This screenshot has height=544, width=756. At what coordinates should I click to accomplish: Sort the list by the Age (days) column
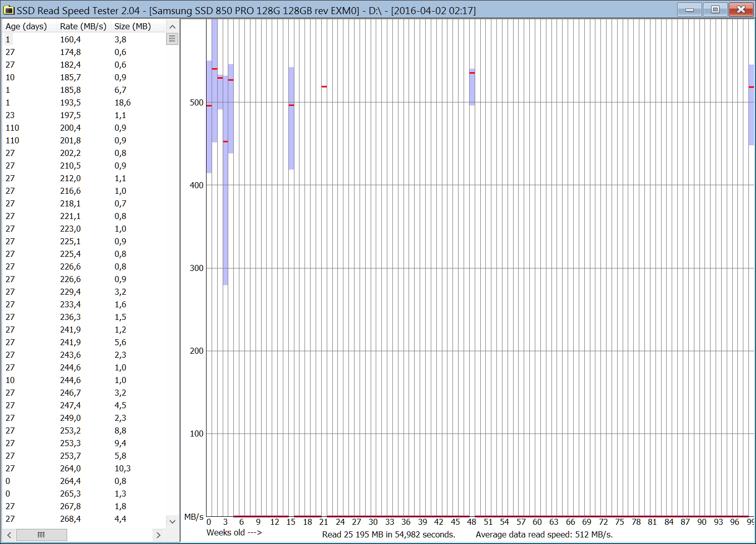coord(30,26)
